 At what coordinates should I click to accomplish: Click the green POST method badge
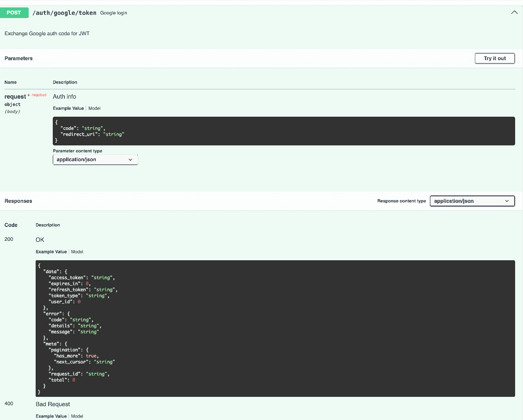coord(14,13)
